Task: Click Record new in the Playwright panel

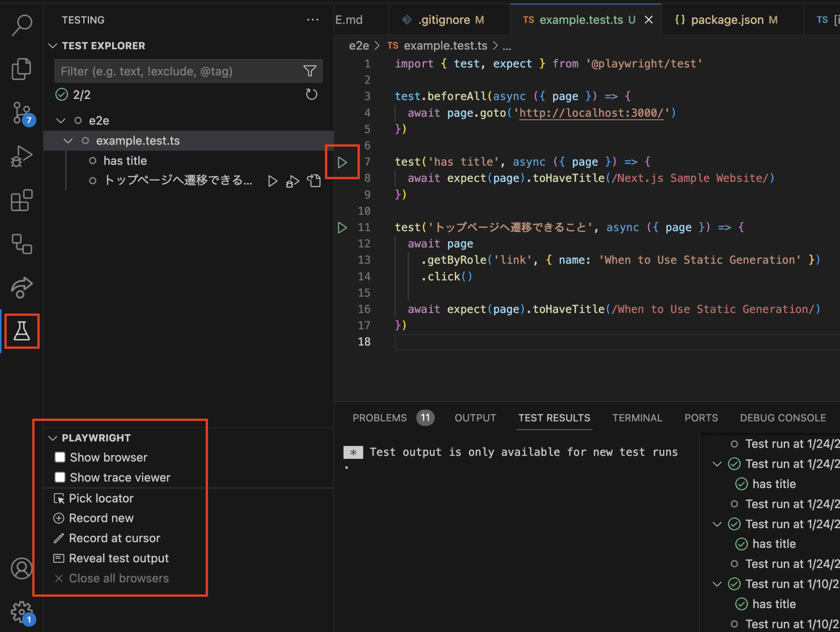Action: pyautogui.click(x=101, y=518)
